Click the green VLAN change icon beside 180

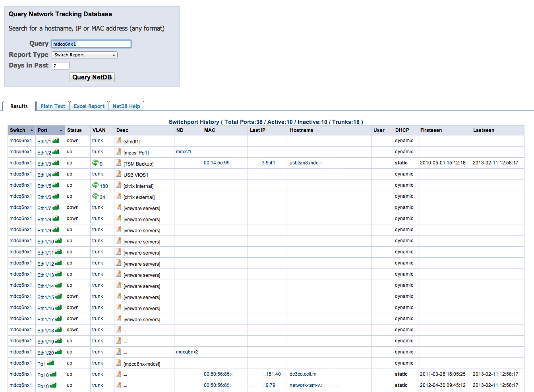click(x=95, y=185)
